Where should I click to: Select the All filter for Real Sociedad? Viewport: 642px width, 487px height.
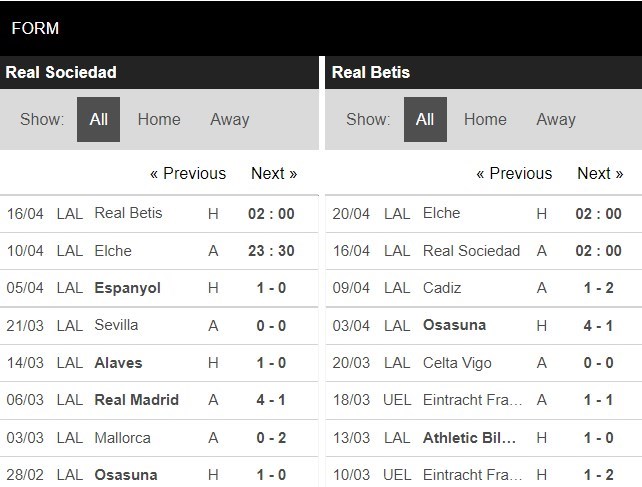(98, 119)
